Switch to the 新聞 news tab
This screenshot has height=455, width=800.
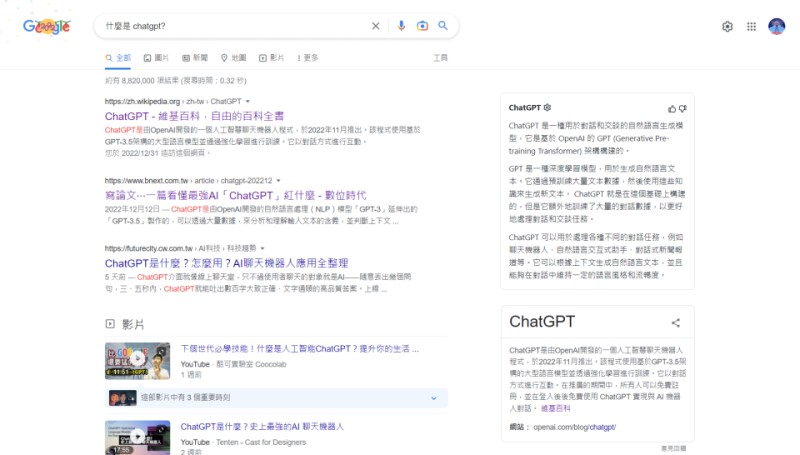coord(195,58)
